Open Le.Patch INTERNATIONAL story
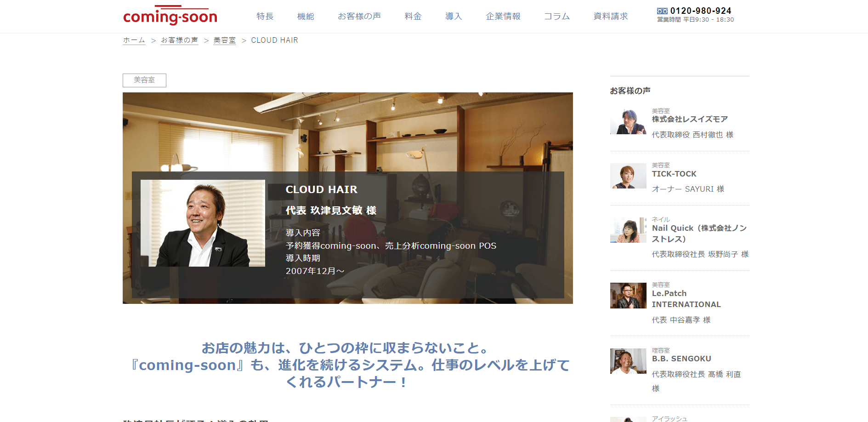868x422 pixels. [686, 299]
